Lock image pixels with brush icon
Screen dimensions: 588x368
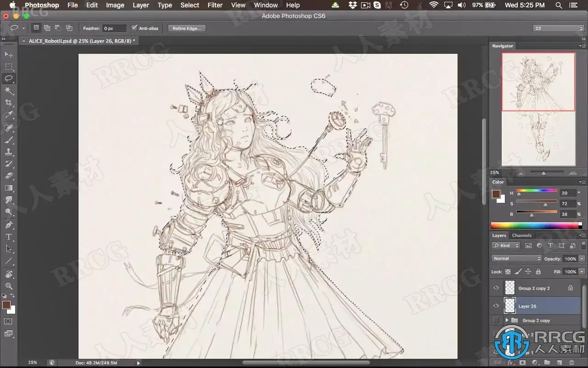[x=518, y=272]
